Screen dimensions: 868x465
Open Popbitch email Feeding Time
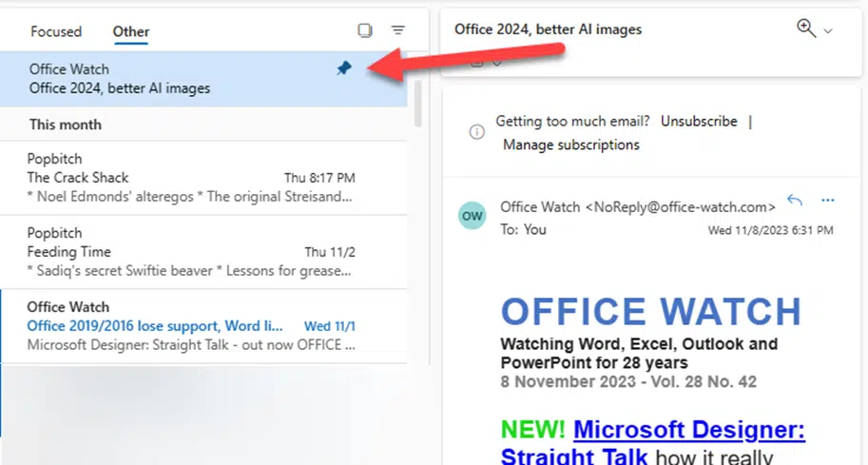203,252
